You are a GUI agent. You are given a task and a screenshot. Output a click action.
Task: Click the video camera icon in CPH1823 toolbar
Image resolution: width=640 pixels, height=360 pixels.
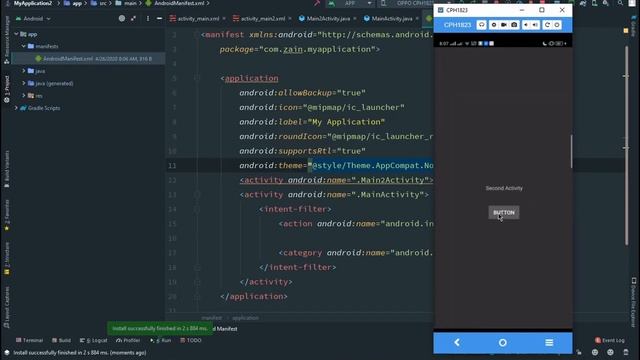point(504,25)
